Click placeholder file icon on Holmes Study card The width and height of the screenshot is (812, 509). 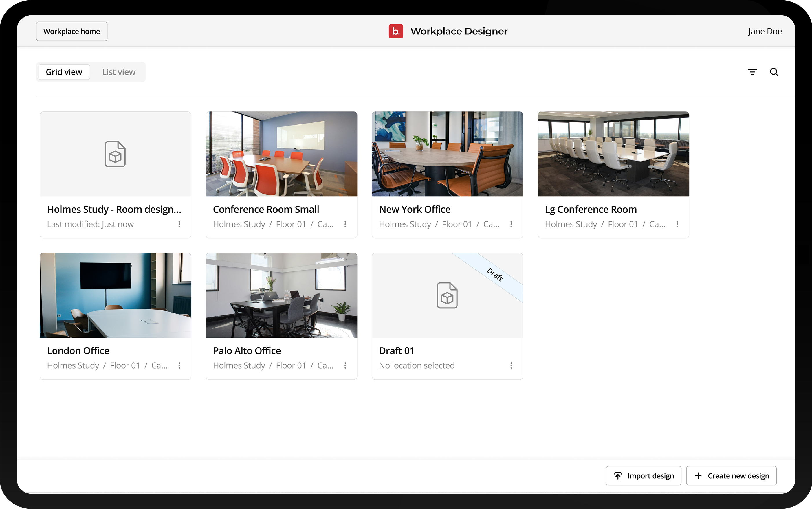pos(115,154)
